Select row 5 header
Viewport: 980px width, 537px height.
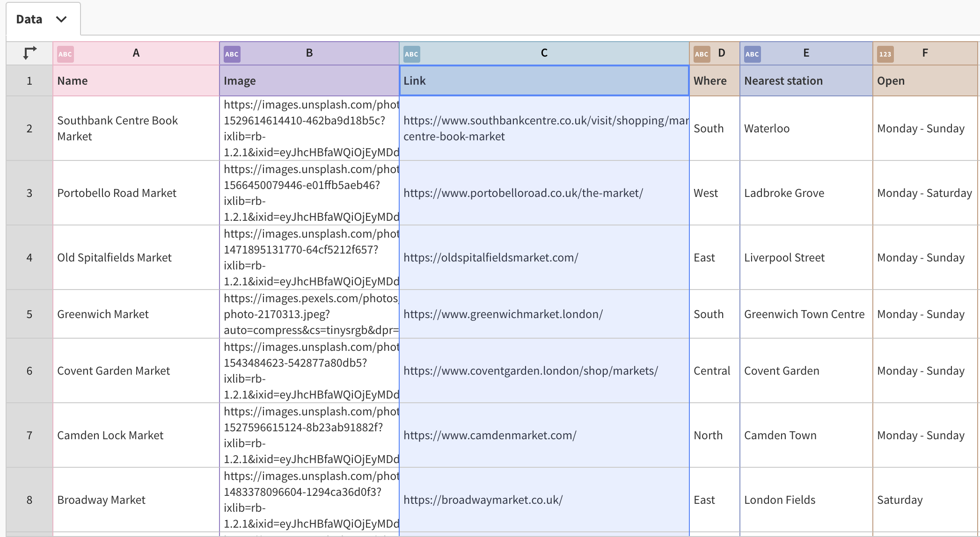click(x=29, y=314)
